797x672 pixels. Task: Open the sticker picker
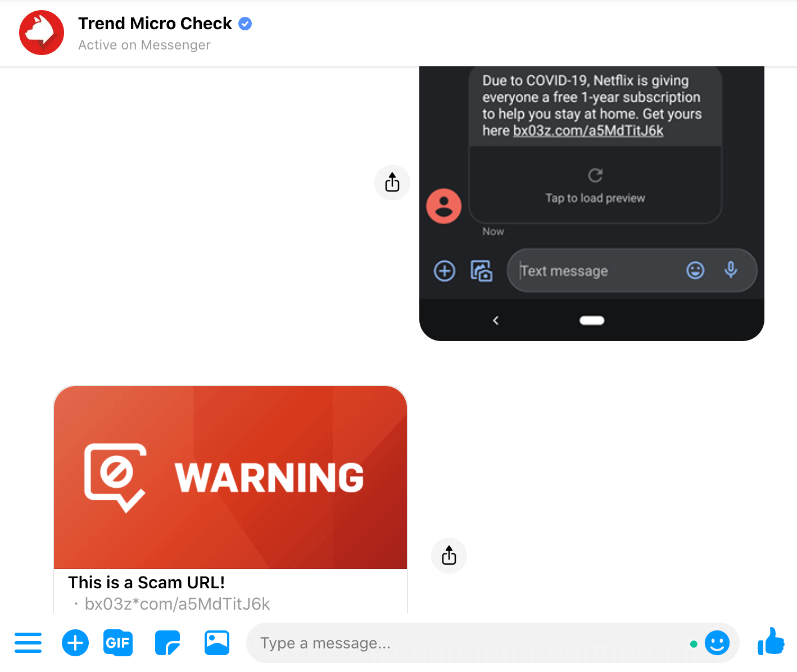167,643
